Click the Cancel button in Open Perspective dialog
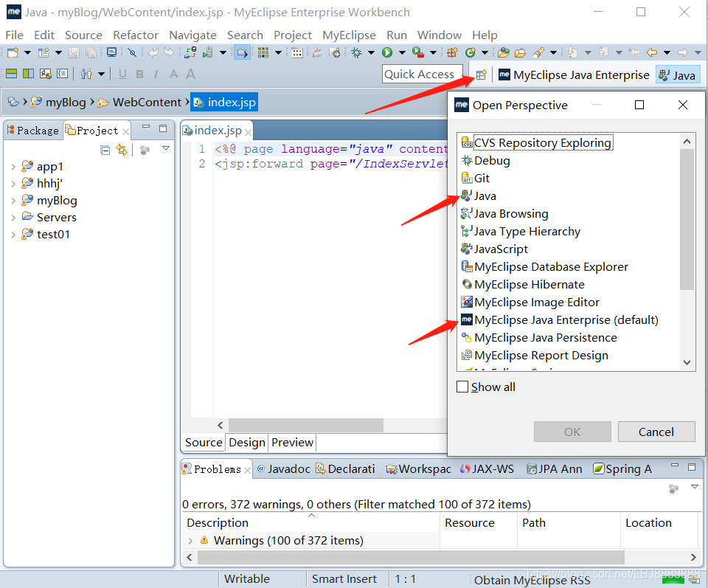The height and width of the screenshot is (588, 708). (656, 432)
